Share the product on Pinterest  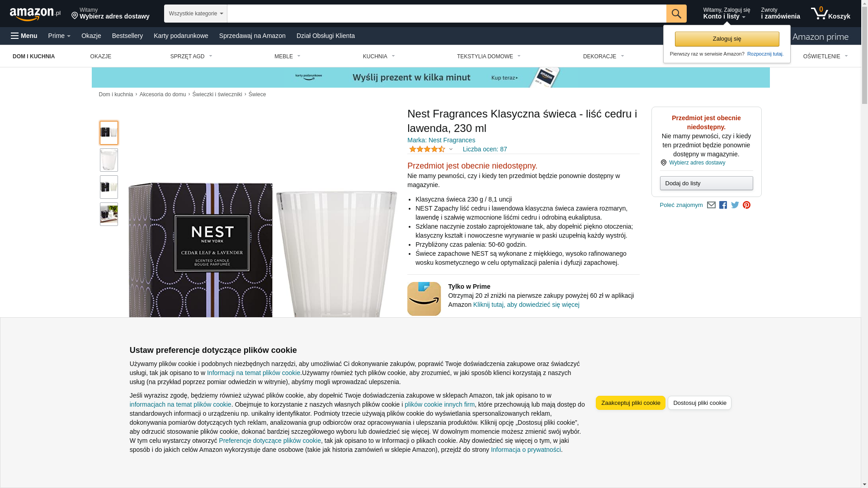pyautogui.click(x=747, y=205)
